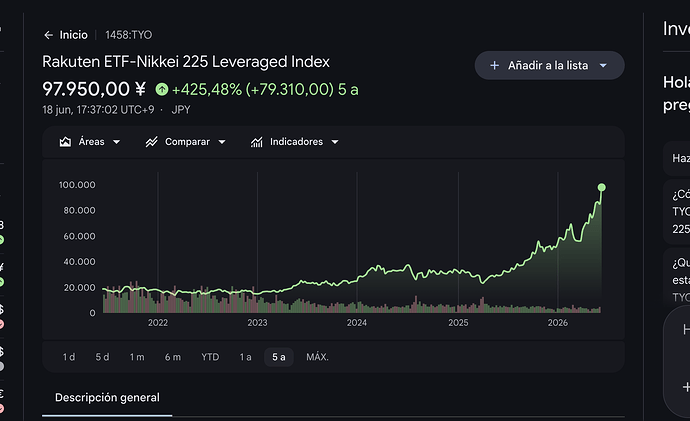Viewport: 690px width, 421px height.
Task: Select the MÁX. time range
Action: [317, 357]
